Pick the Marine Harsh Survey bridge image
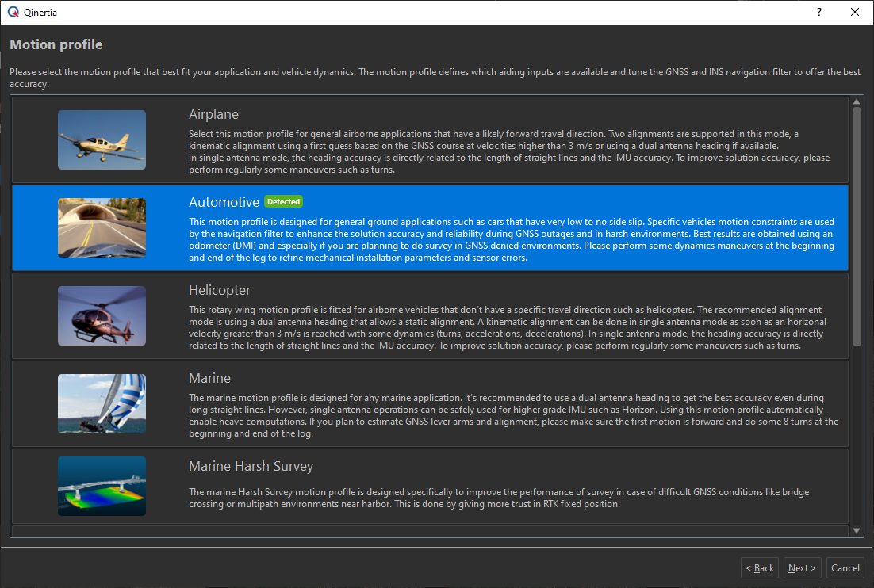The height and width of the screenshot is (588, 874). point(102,486)
